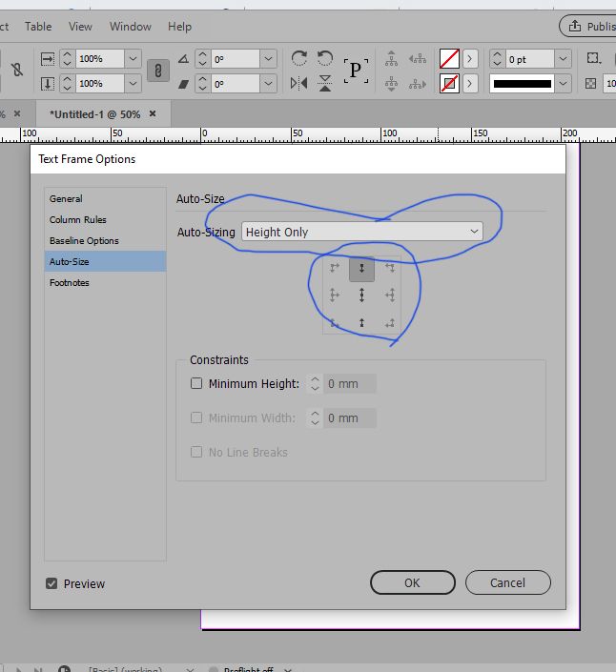Click the Scale X percentage stepper
Viewport: 616px width, 672px height.
pyautogui.click(x=67, y=59)
